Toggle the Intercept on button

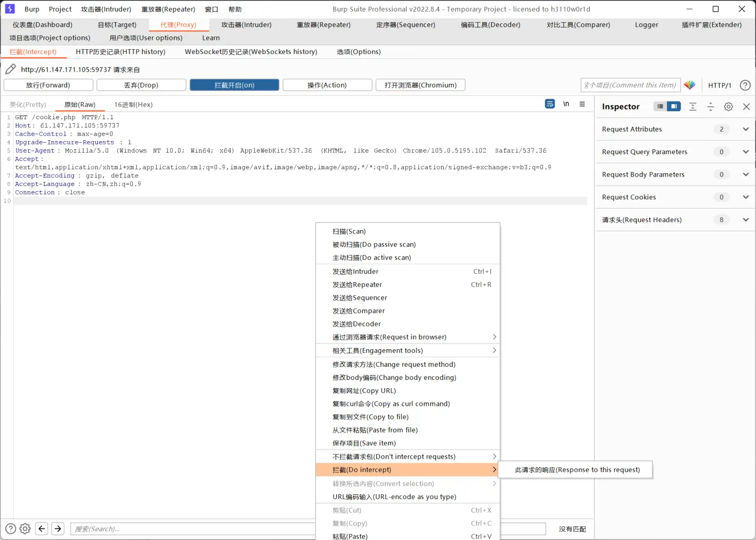(234, 85)
